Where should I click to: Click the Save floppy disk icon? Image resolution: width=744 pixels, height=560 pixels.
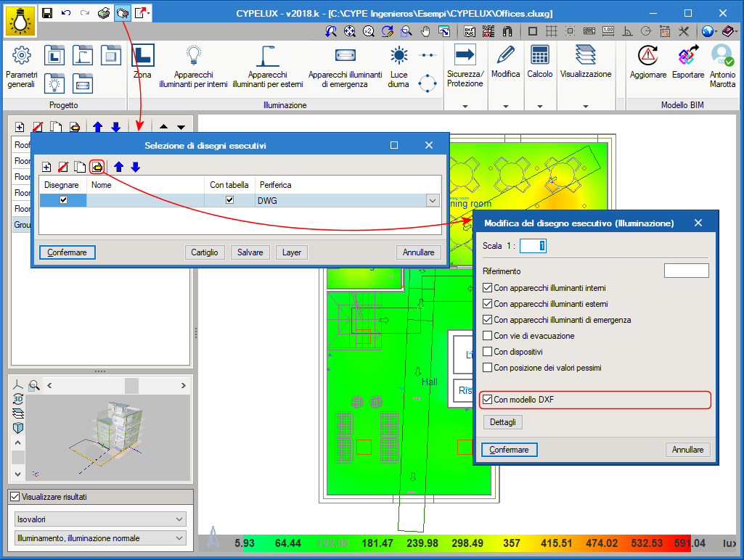(x=47, y=13)
